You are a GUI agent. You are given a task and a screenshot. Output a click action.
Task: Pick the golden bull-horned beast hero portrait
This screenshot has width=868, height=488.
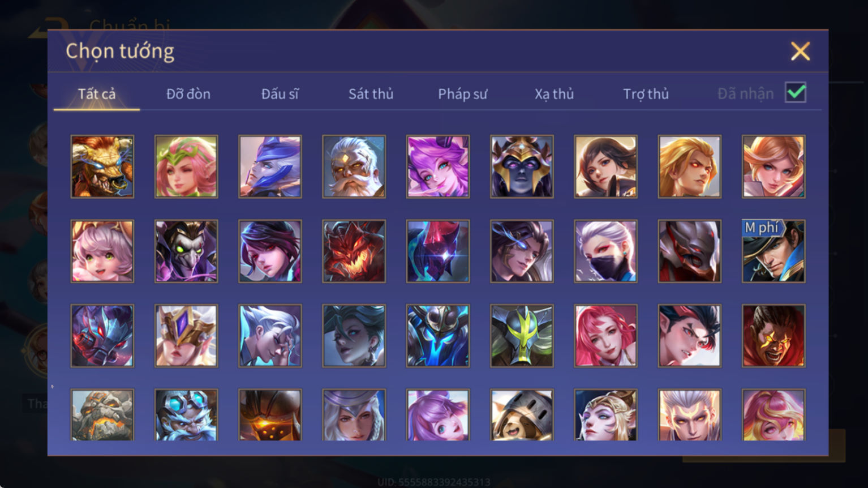102,166
